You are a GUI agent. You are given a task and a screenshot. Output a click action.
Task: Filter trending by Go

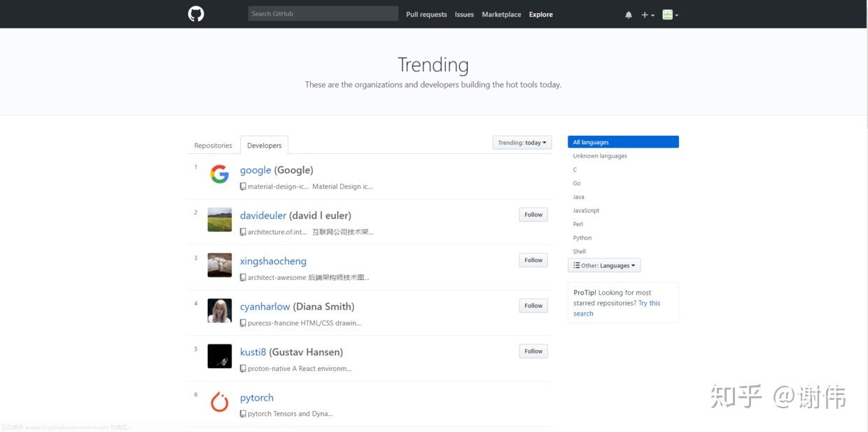point(577,183)
